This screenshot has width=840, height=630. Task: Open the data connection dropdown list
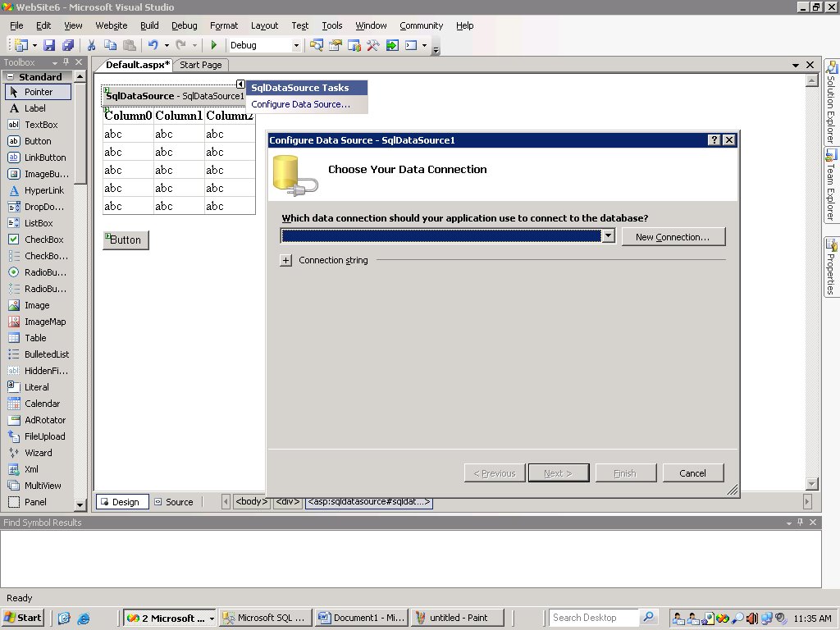pos(608,235)
